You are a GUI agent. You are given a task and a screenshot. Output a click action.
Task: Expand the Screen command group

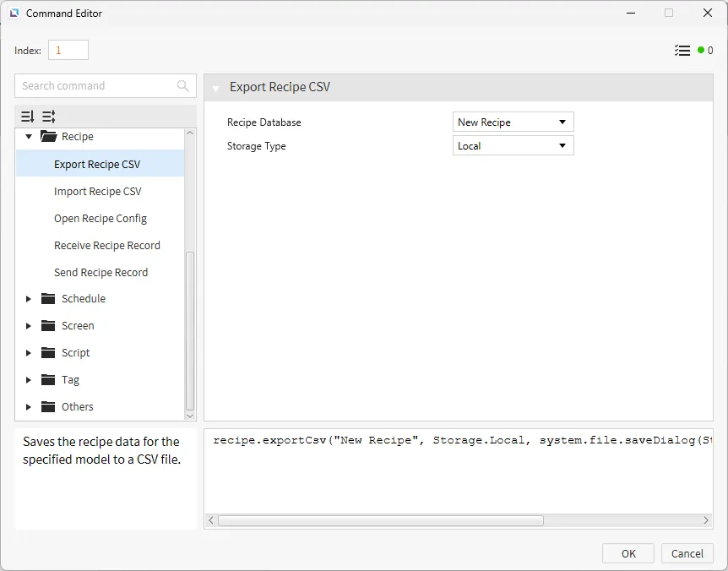29,326
